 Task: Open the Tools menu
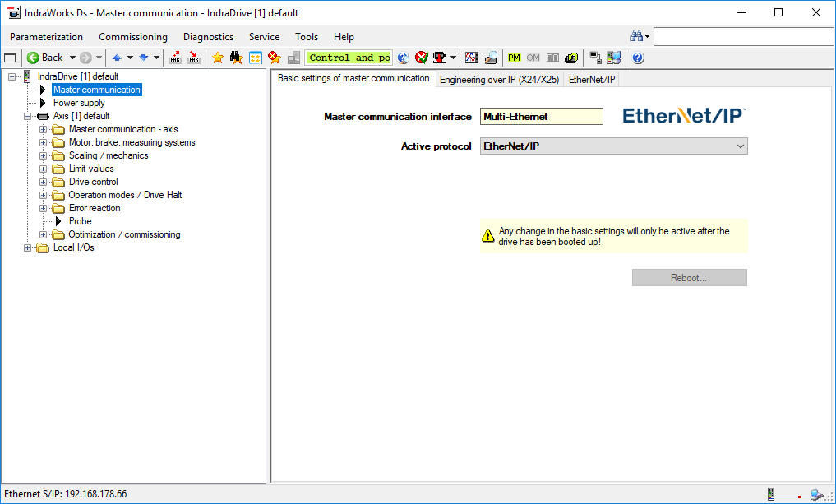tap(307, 37)
